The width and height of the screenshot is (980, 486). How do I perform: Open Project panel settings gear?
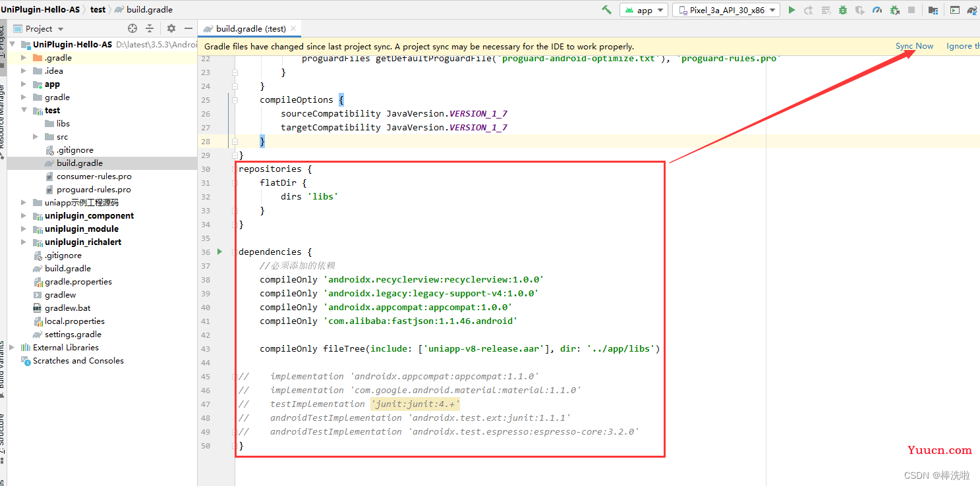[171, 28]
